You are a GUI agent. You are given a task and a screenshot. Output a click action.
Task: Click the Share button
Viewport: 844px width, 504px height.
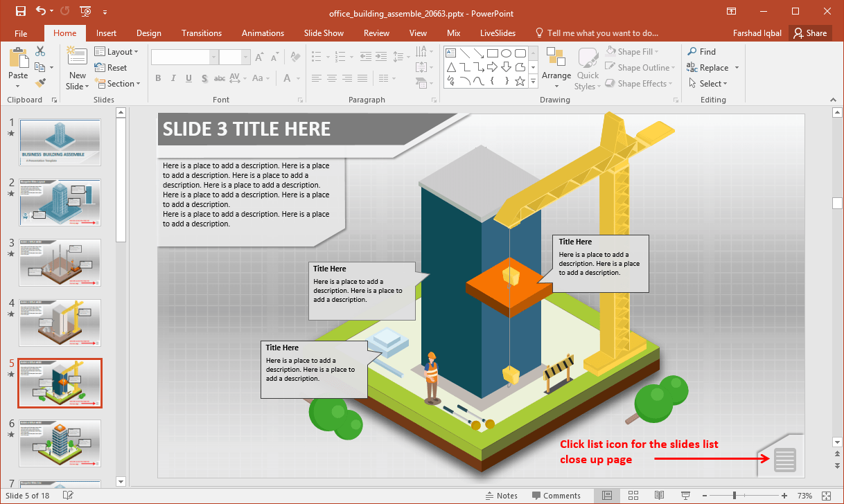point(810,33)
